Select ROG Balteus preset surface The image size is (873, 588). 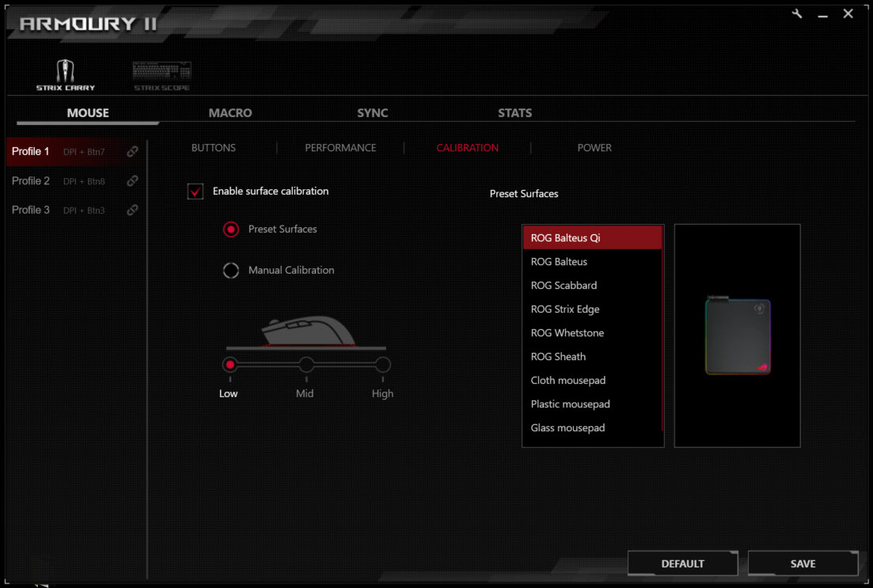[592, 262]
